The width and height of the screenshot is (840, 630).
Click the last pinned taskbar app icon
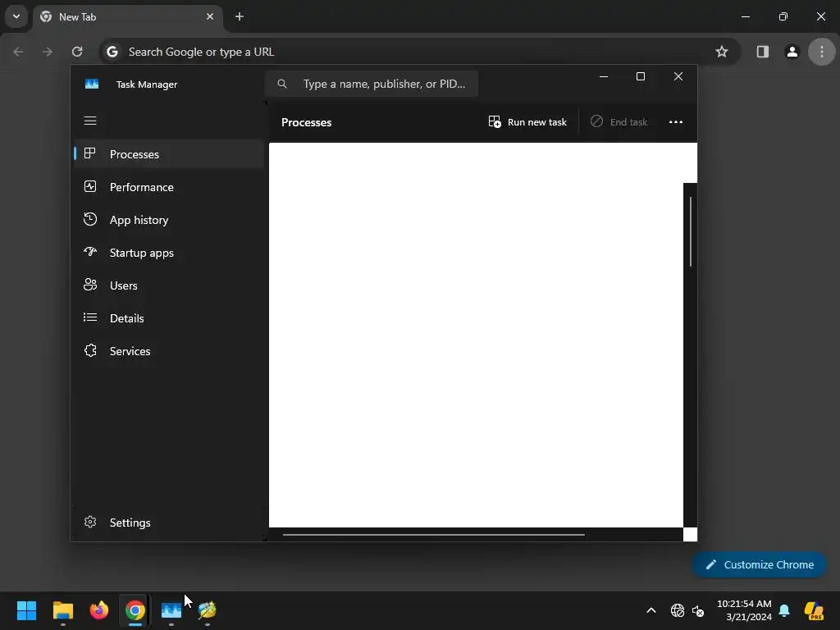point(208,610)
